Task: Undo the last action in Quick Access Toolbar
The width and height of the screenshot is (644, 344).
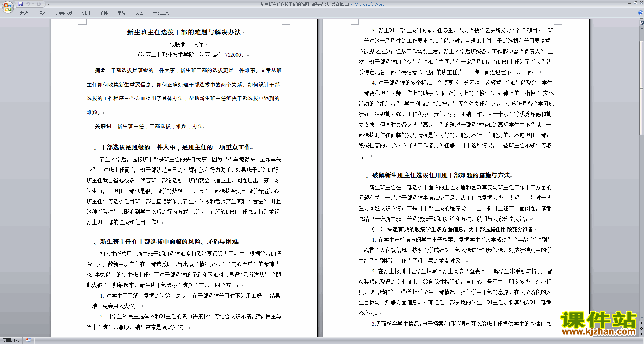Action: tap(28, 4)
